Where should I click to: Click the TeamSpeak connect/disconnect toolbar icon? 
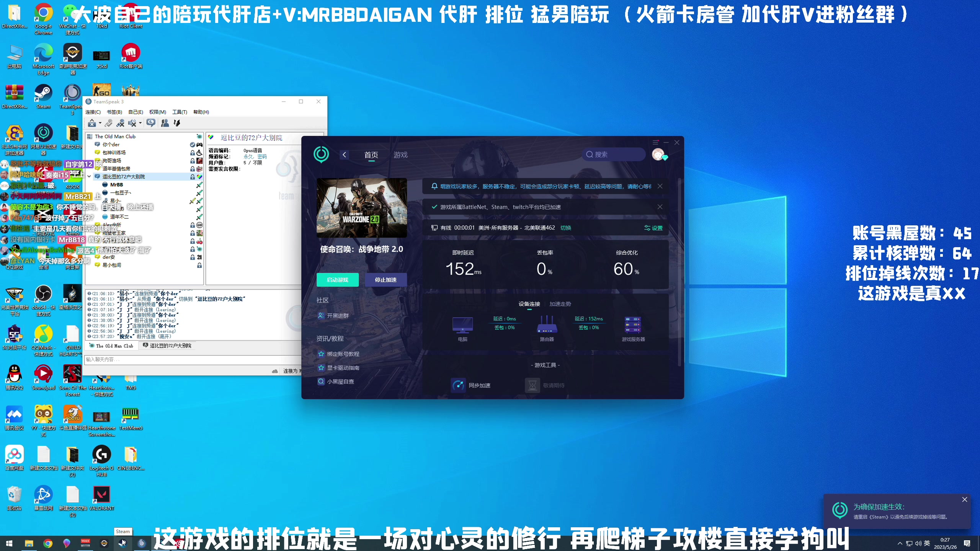pyautogui.click(x=92, y=123)
